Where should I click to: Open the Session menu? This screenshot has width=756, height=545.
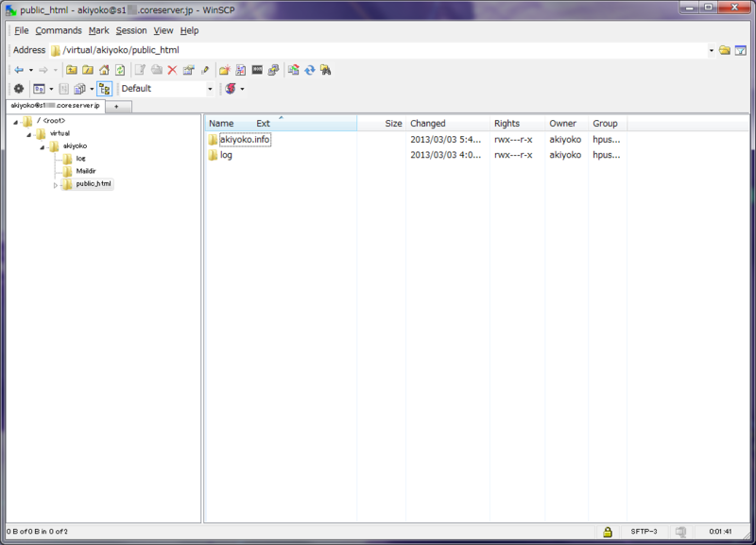[x=131, y=30]
